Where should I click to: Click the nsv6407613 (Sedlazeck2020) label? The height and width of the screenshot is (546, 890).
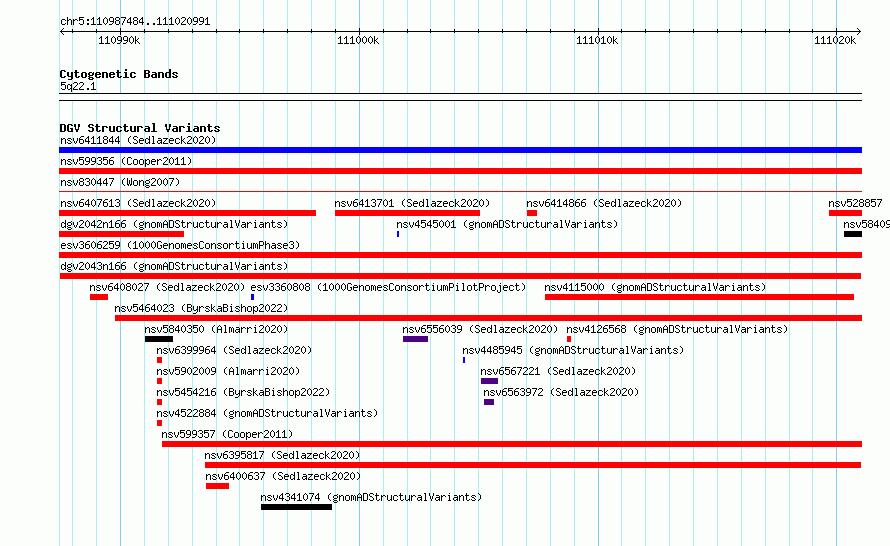point(138,203)
